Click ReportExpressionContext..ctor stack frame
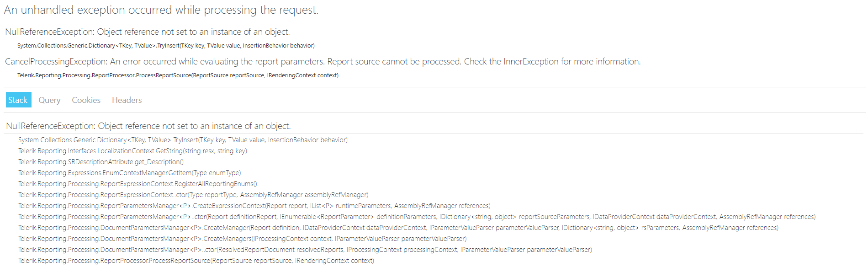The height and width of the screenshot is (273, 868). (193, 195)
